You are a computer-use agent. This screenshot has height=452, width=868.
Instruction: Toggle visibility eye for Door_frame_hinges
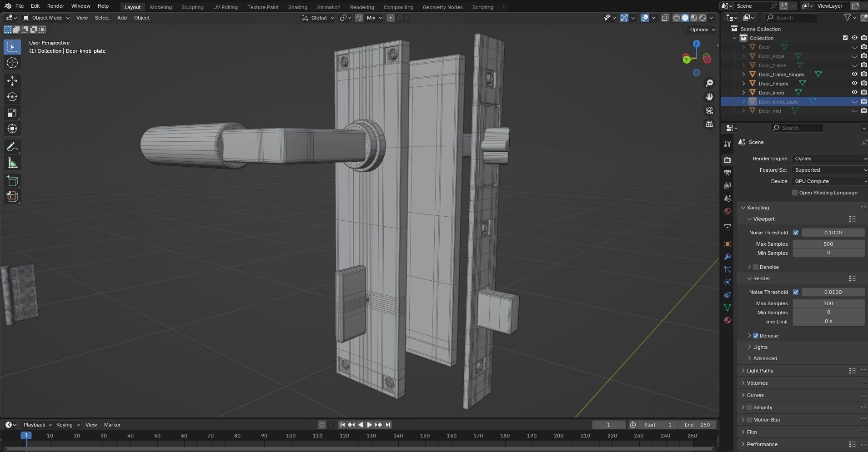pyautogui.click(x=854, y=75)
